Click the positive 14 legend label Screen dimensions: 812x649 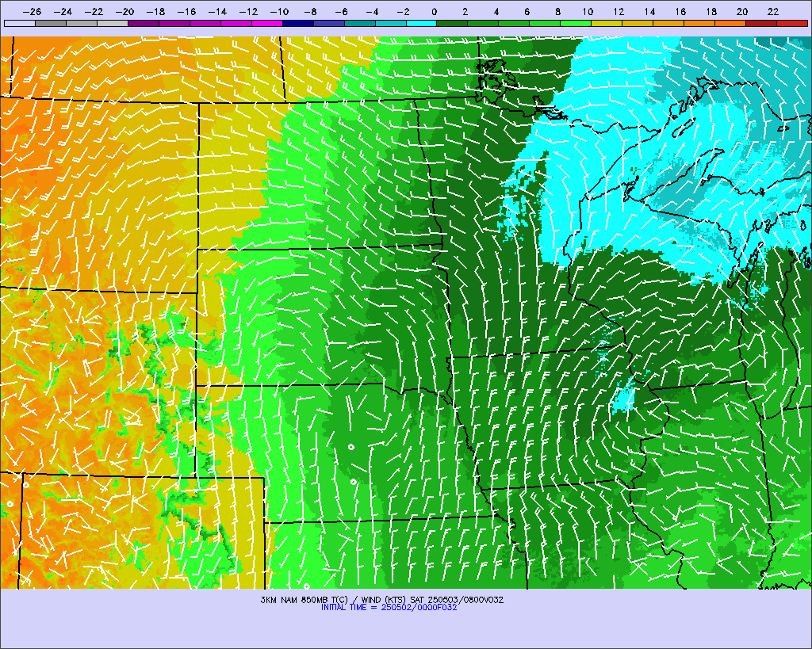(649, 11)
